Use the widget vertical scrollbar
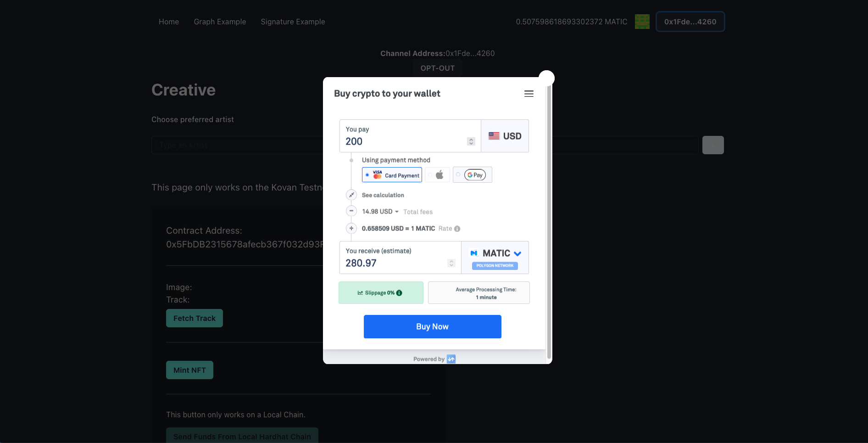The image size is (868, 443). [549, 220]
